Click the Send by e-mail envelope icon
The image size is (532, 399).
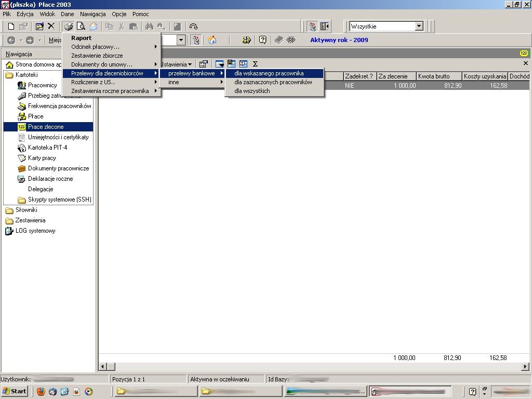tap(94, 26)
